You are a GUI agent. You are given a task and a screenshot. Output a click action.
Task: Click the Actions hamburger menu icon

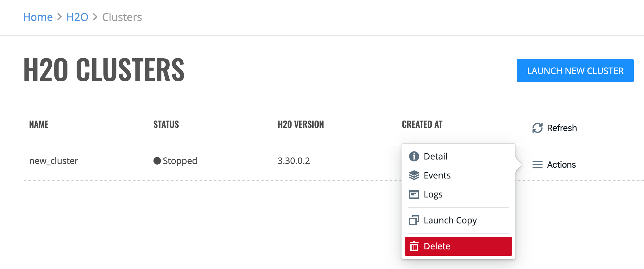(x=537, y=165)
